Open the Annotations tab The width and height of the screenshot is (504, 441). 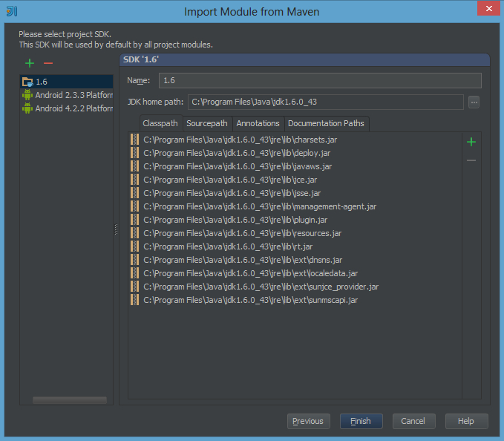[x=258, y=123]
